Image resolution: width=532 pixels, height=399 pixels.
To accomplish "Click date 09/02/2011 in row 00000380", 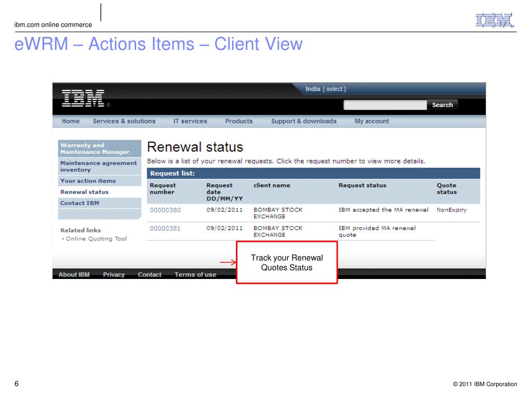I will point(224,210).
